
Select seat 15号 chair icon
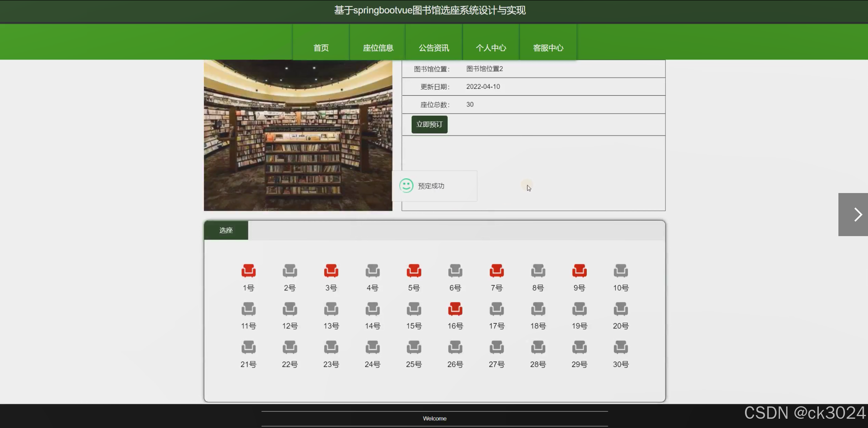pos(414,309)
